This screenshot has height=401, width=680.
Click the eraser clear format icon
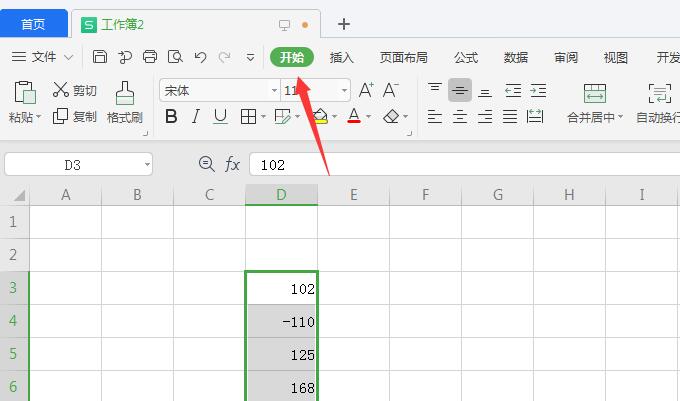[x=391, y=116]
